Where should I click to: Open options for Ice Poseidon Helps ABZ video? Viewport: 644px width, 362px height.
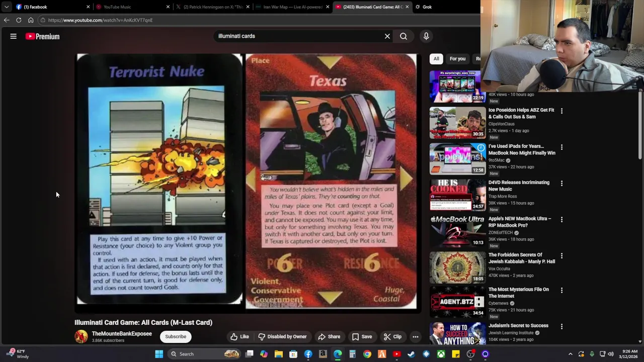click(x=561, y=111)
